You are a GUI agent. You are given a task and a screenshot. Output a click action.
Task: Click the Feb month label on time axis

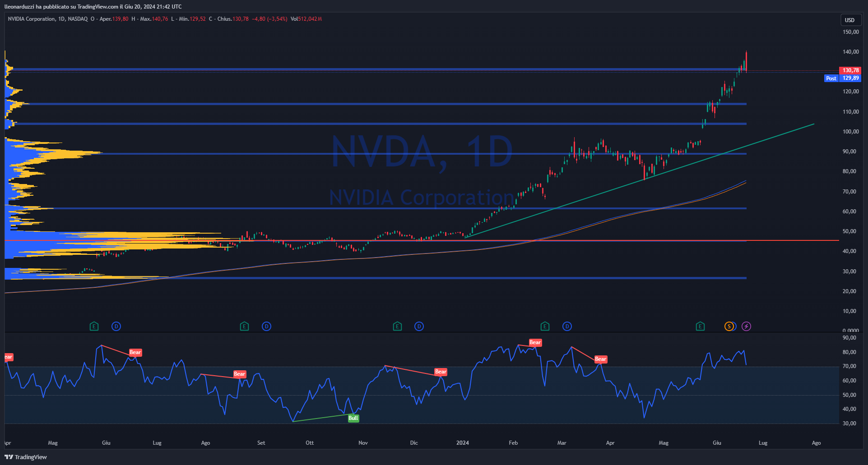point(513,443)
